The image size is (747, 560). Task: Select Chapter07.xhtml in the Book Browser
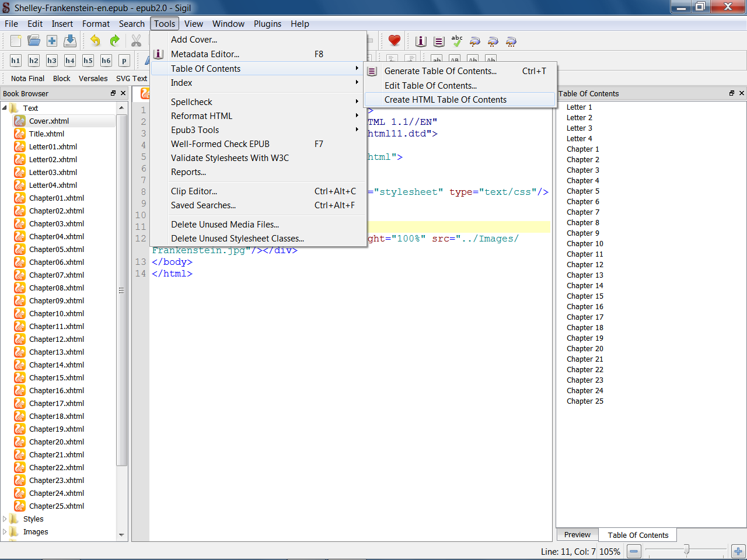click(57, 275)
